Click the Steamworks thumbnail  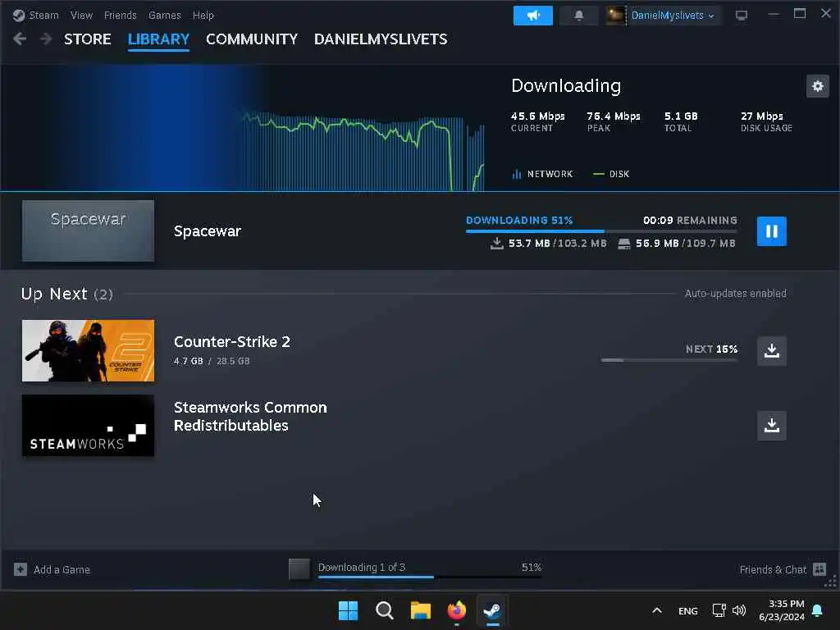pyautogui.click(x=88, y=426)
